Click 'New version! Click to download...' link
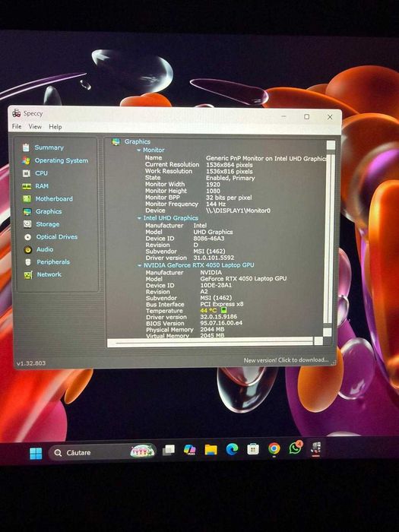399x532 pixels. [286, 360]
